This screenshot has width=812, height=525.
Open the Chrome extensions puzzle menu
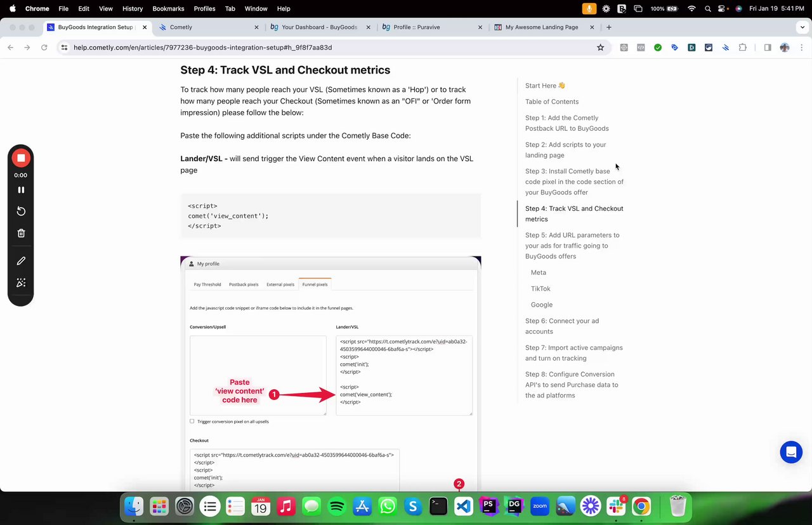(x=742, y=48)
